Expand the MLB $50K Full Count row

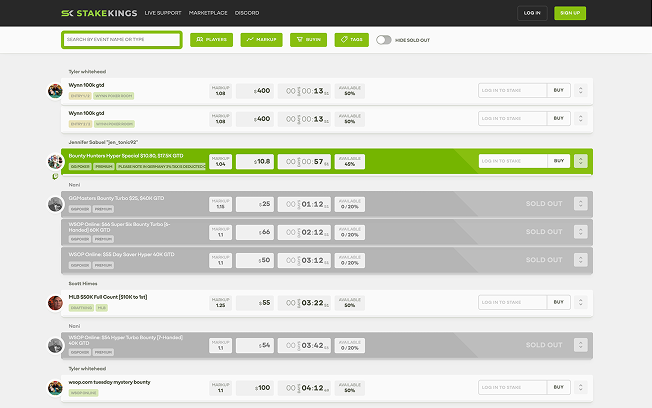tap(580, 302)
